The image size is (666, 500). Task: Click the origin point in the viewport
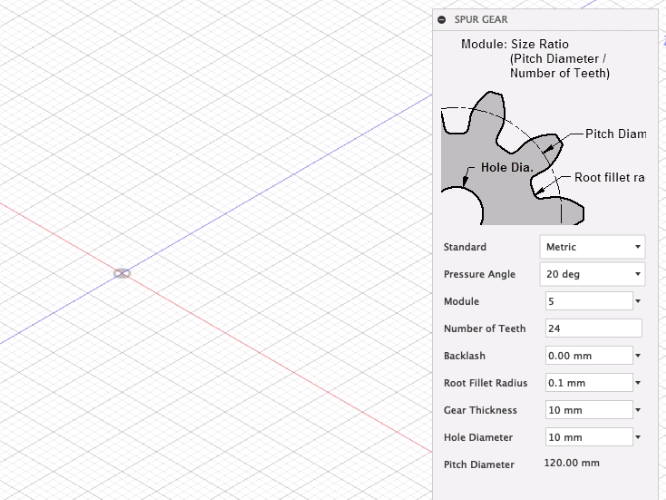point(122,273)
